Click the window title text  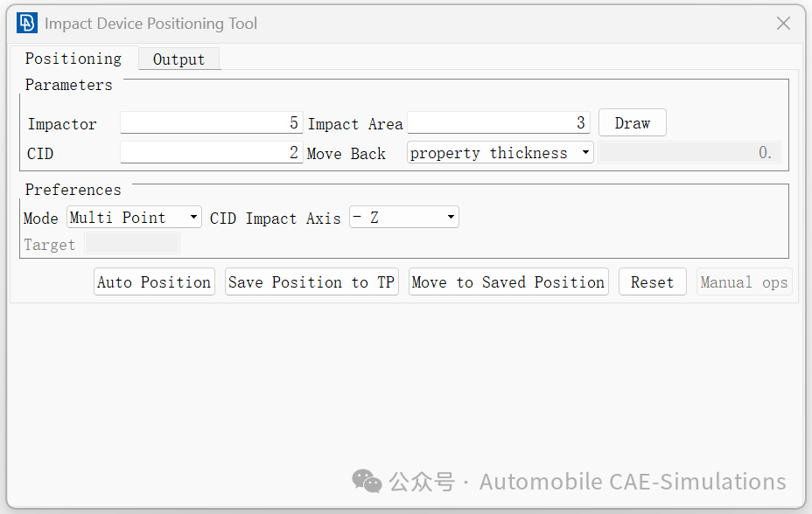[x=150, y=24]
